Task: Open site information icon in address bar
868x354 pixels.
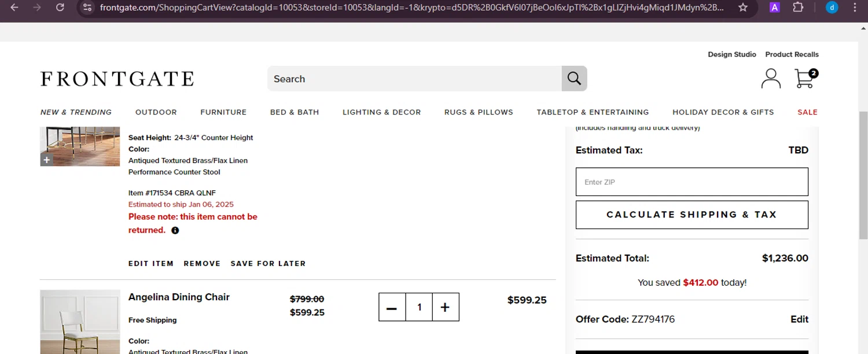Action: coord(87,8)
